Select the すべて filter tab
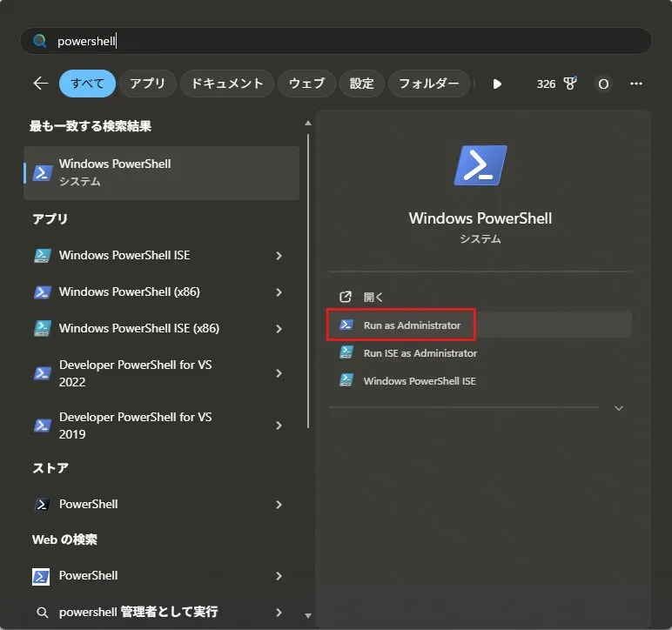This screenshot has width=672, height=630. [87, 84]
